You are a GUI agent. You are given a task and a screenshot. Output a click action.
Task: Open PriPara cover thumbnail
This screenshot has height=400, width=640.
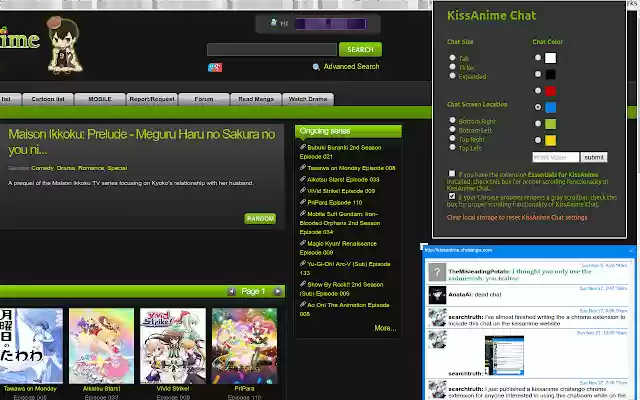coord(244,346)
